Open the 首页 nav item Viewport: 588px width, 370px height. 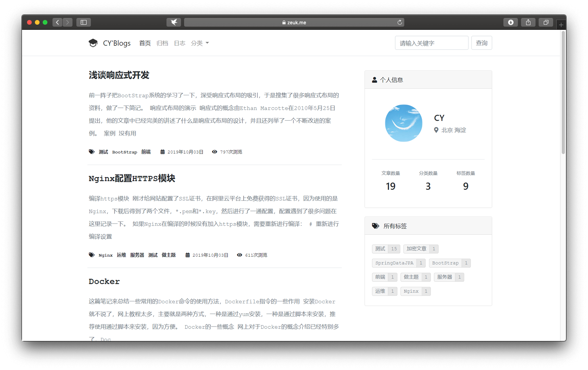(145, 43)
